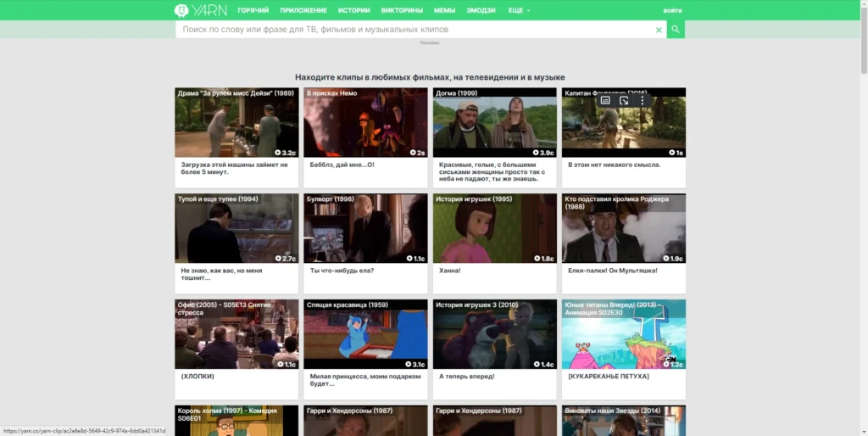868x436 pixels.
Task: Click the 3.2c play badge on За рулем мисс Дейзи
Action: [285, 153]
